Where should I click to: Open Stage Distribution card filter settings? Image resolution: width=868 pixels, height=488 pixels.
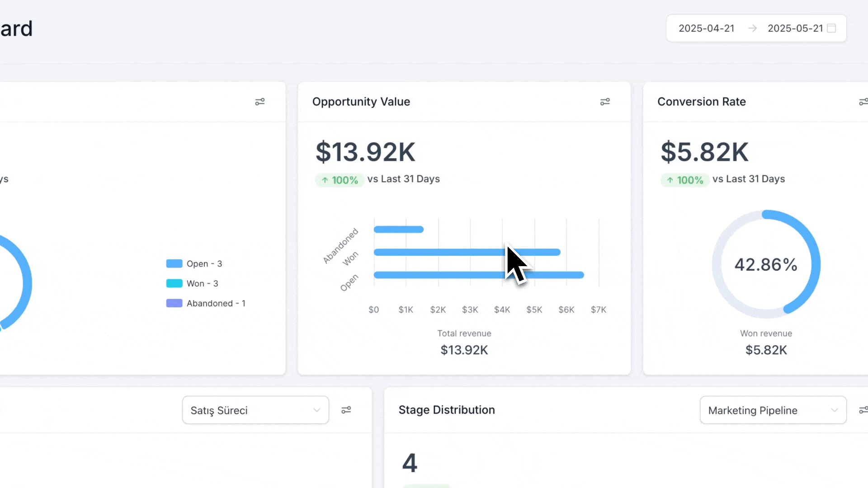coord(863,410)
